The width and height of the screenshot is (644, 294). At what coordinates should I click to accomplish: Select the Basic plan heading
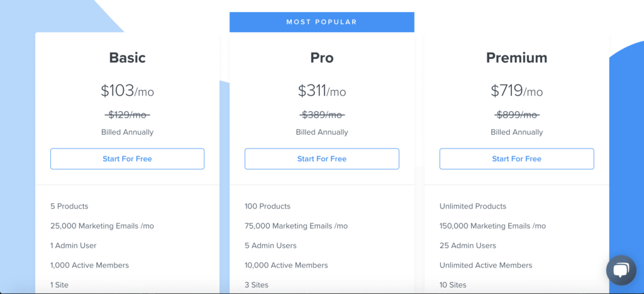127,58
